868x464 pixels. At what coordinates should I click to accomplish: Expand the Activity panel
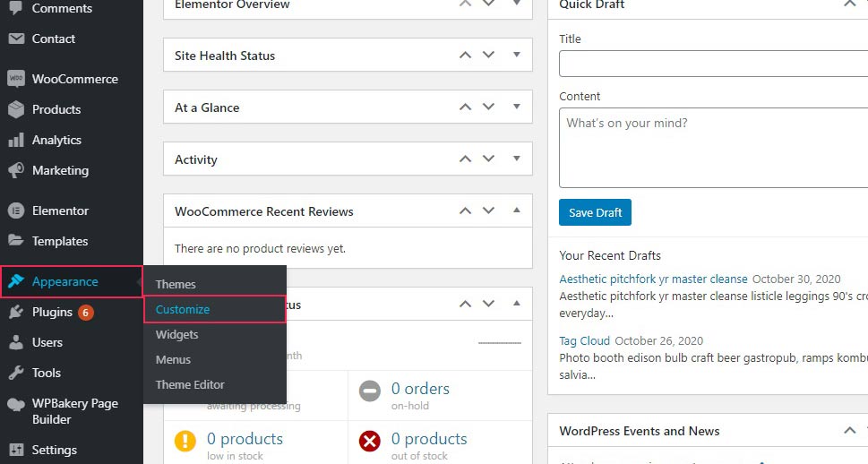point(517,159)
